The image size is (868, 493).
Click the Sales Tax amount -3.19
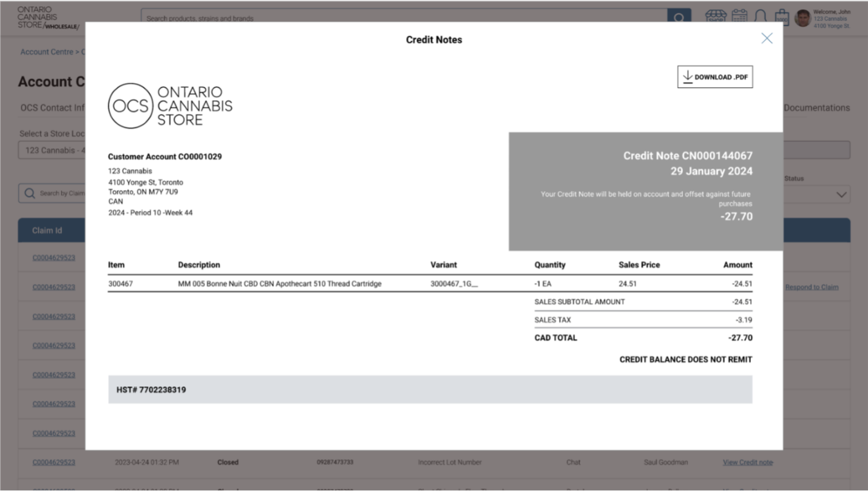click(x=744, y=320)
